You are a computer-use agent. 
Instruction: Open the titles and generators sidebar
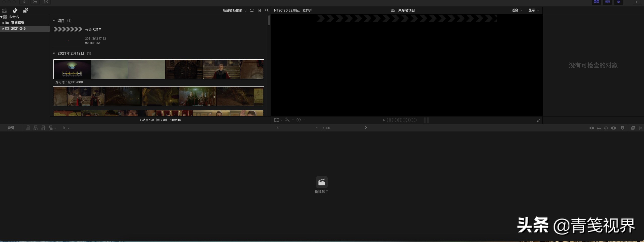pyautogui.click(x=25, y=11)
